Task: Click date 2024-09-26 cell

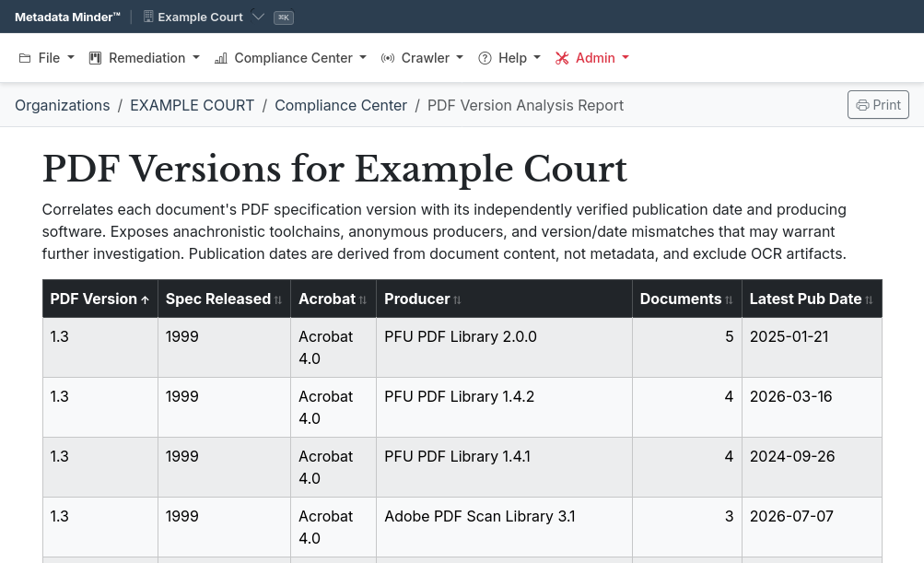Action: tap(812, 467)
